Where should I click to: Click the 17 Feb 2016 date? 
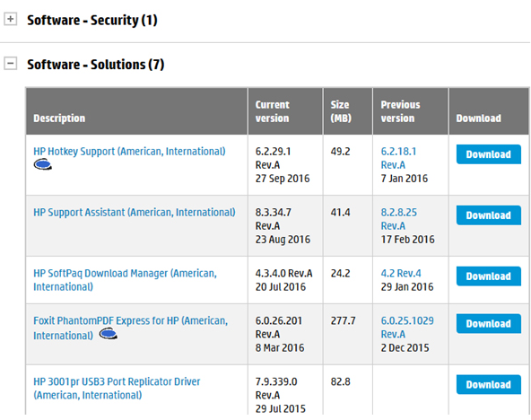click(x=408, y=240)
